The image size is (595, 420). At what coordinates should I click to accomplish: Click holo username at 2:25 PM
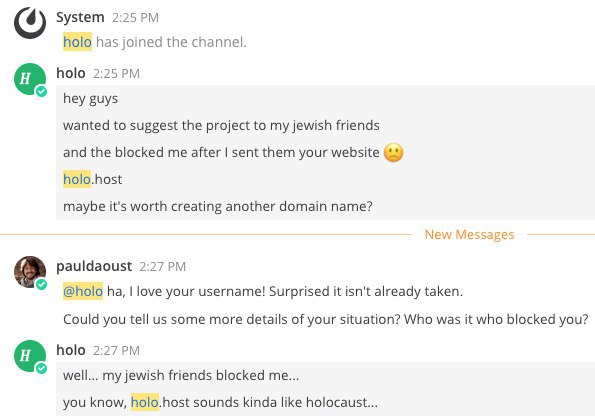71,73
